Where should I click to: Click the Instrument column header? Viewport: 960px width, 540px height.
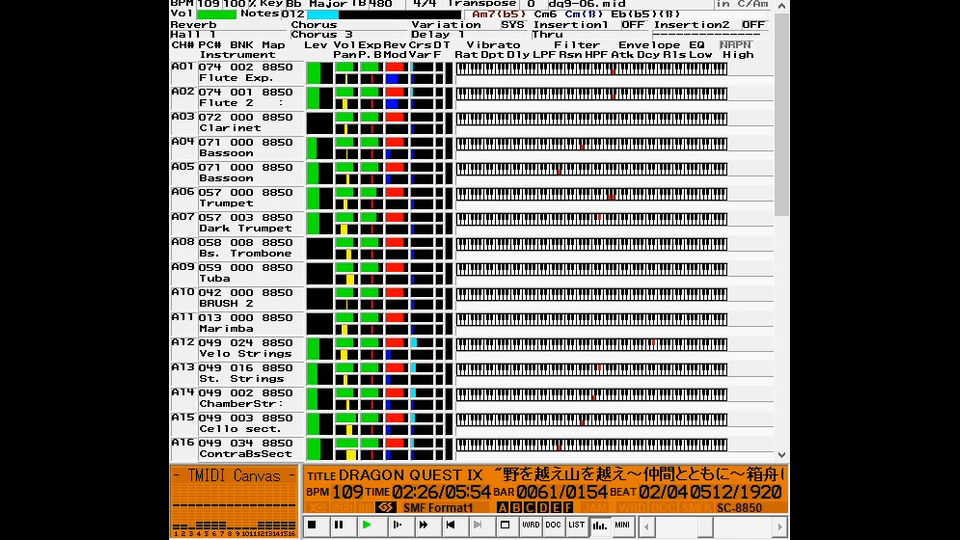238,55
